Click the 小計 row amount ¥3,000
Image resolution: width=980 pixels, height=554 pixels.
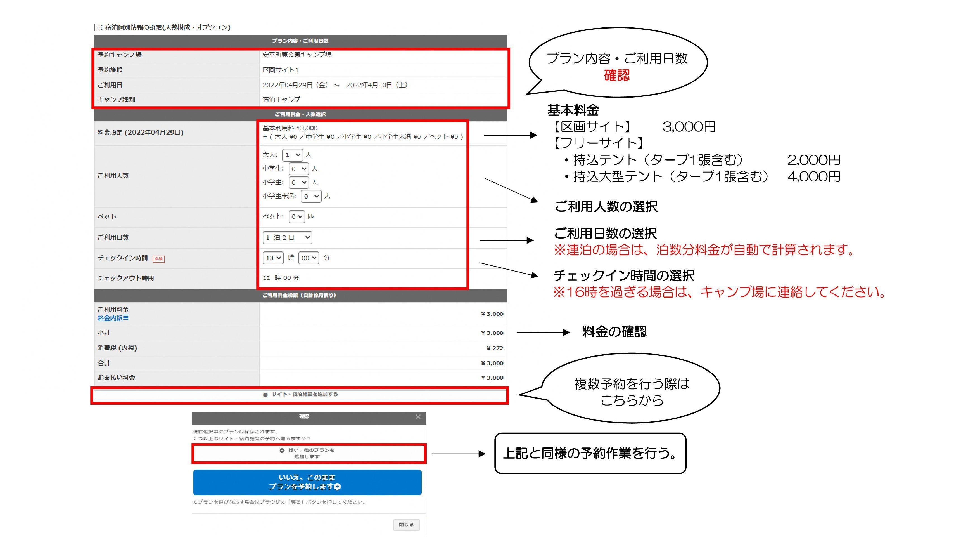[x=492, y=333]
